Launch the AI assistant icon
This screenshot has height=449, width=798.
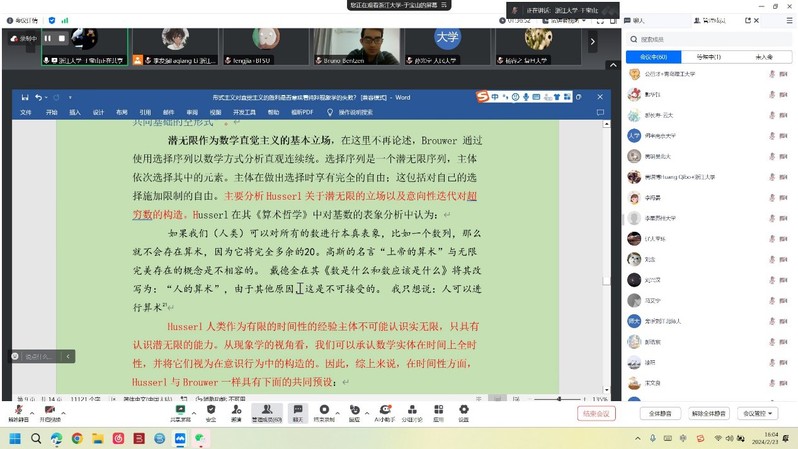[385, 413]
